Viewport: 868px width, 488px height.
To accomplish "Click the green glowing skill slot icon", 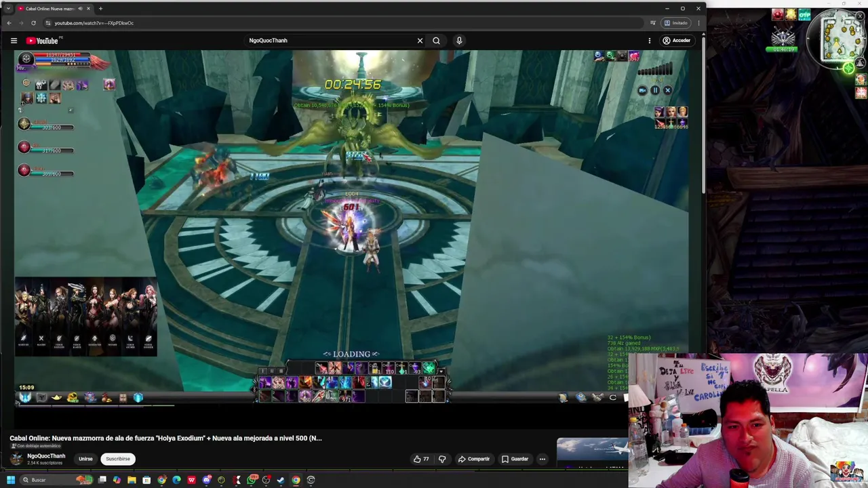I will pyautogui.click(x=429, y=368).
